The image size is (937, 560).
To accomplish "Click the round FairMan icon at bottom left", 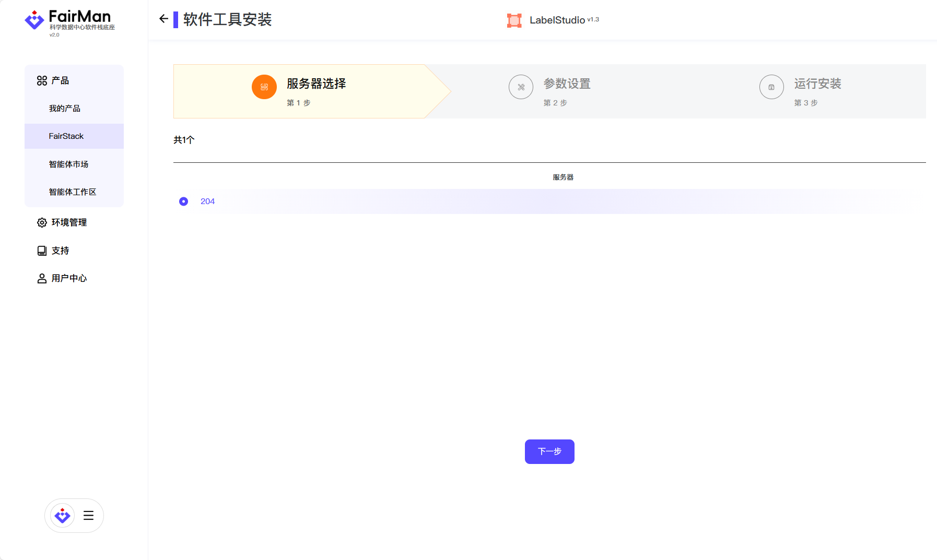I will point(63,516).
